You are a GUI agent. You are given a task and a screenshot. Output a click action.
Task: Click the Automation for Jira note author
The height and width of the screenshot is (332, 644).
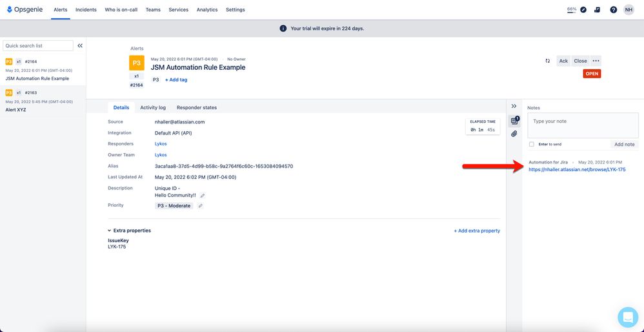click(548, 162)
